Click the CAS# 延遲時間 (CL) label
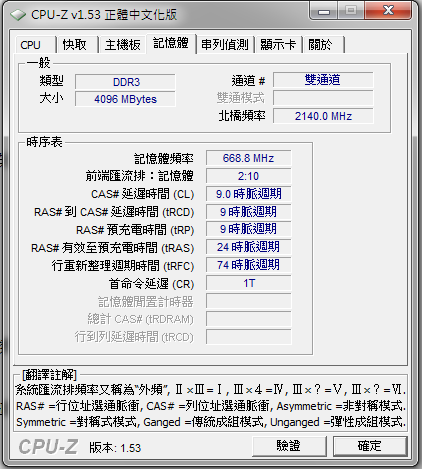Viewport: 422px width, 469px height. [142, 194]
